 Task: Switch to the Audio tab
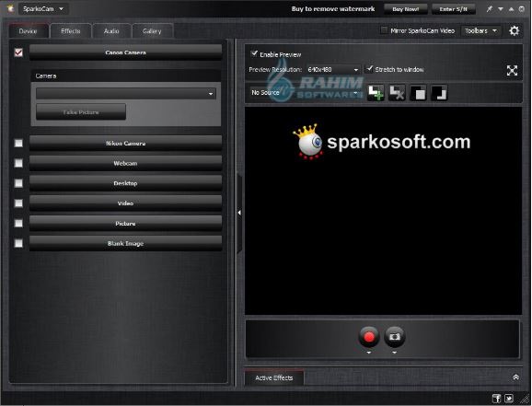[111, 31]
